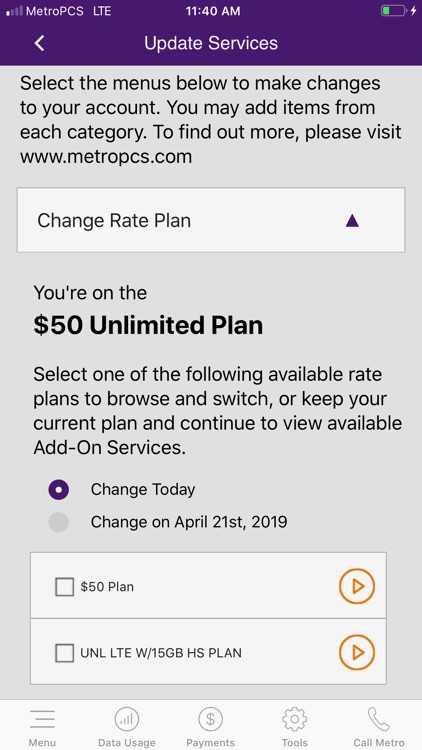Check the UNL LTE W/15GB HS PLAN checkbox
The height and width of the screenshot is (750, 422).
(x=65, y=653)
